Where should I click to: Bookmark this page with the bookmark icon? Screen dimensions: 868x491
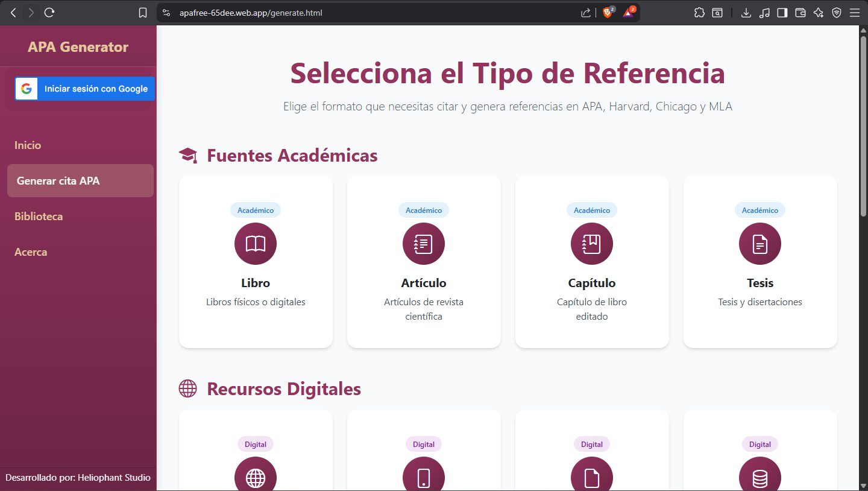143,13
